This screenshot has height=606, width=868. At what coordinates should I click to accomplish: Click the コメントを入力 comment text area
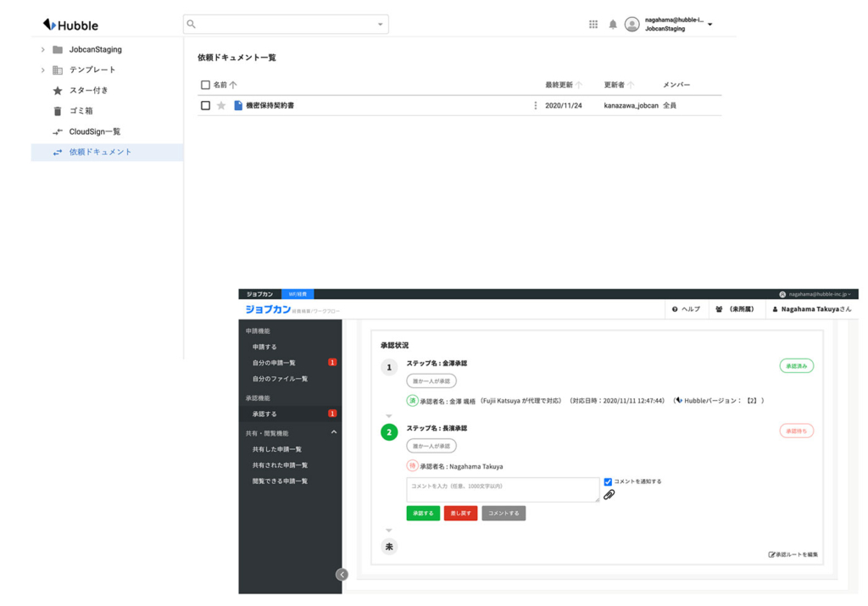tap(503, 490)
